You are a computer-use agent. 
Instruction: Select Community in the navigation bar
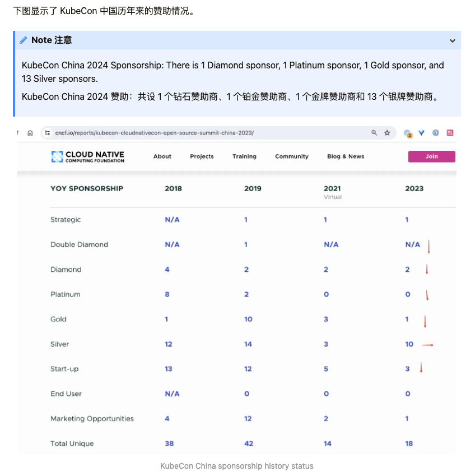coord(291,156)
